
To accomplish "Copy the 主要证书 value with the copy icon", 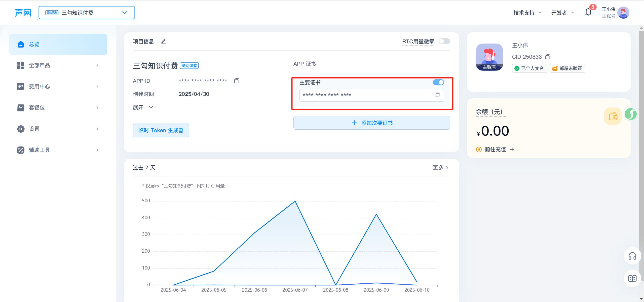I will tap(438, 95).
